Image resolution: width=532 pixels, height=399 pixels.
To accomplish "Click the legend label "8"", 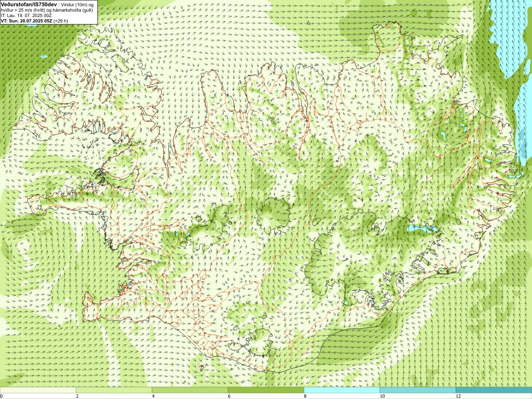I will click(305, 396).
